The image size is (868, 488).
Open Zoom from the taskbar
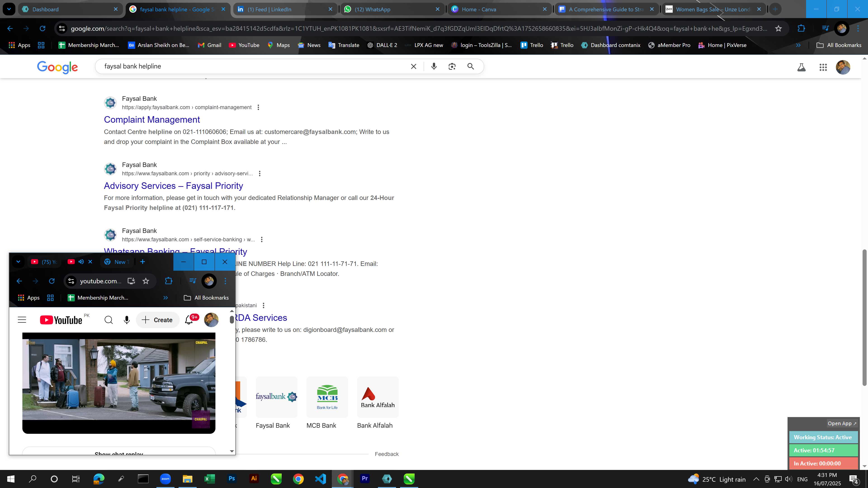point(165,479)
